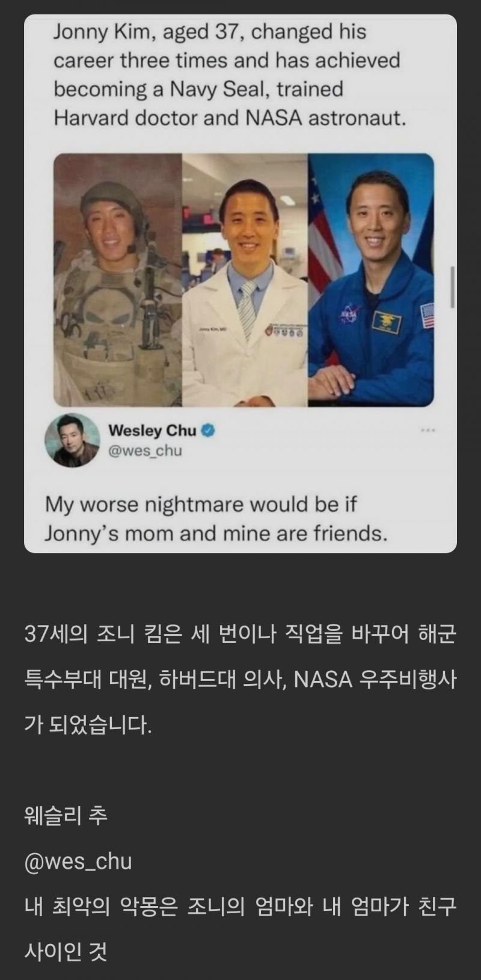
Task: View the blue suit astronaut photo
Action: [x=371, y=280]
